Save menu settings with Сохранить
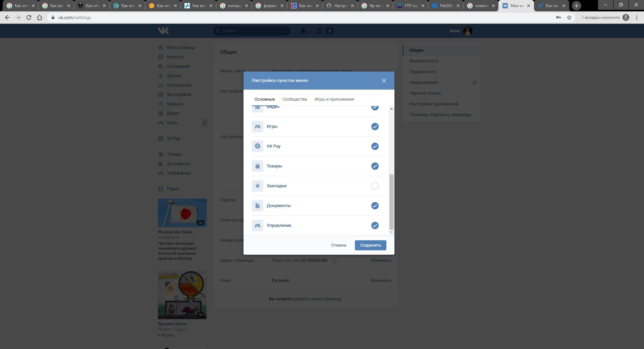The height and width of the screenshot is (349, 644). [x=371, y=245]
